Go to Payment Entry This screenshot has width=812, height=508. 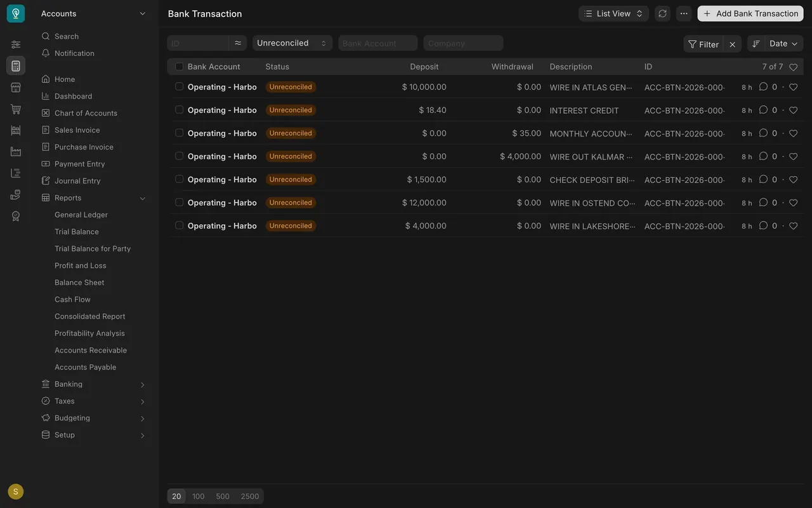80,164
